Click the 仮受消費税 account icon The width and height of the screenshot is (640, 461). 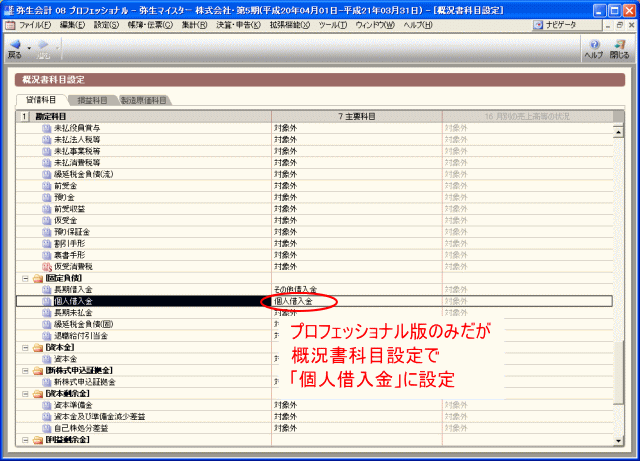pyautogui.click(x=47, y=267)
